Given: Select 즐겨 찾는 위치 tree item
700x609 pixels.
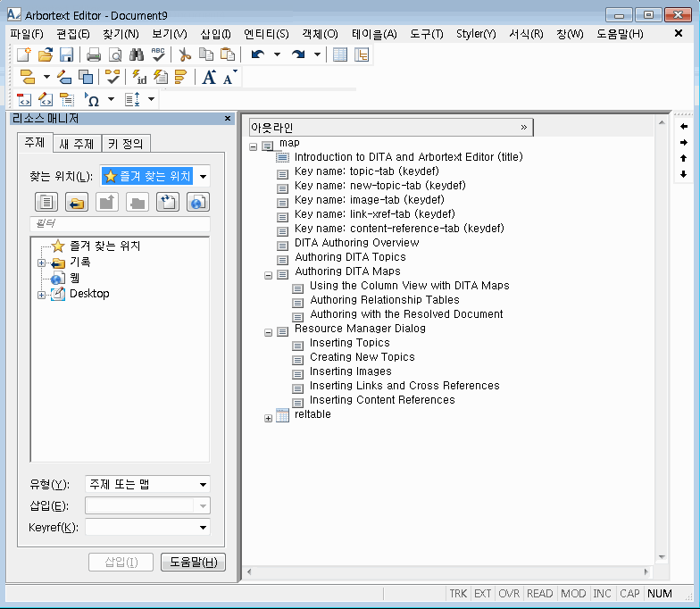Looking at the screenshot, I should coord(105,246).
